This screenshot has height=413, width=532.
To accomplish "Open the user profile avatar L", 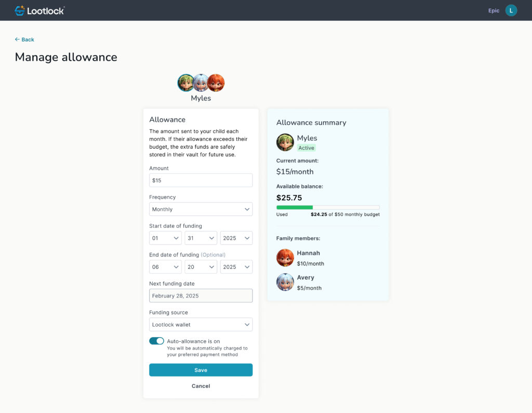I will coord(511,10).
